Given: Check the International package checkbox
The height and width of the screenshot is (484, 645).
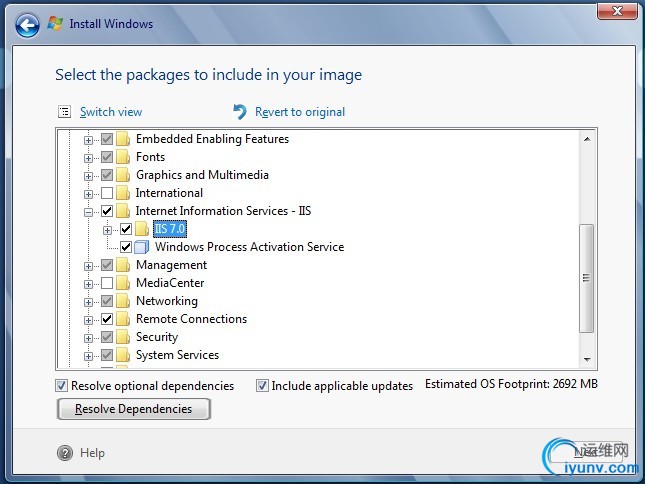Looking at the screenshot, I should tap(107, 193).
